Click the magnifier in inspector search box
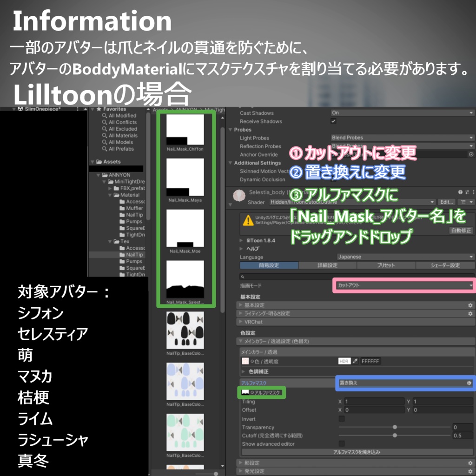This screenshot has width=476, height=476. tap(243, 277)
